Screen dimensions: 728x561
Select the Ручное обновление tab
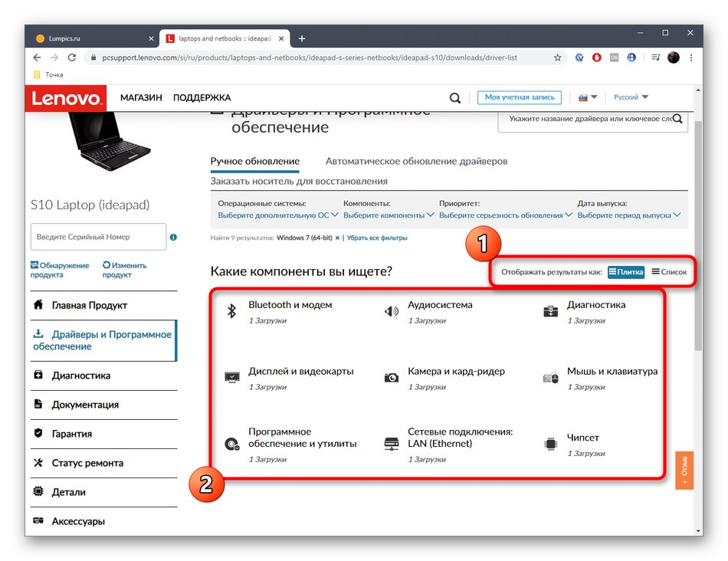[x=255, y=162]
